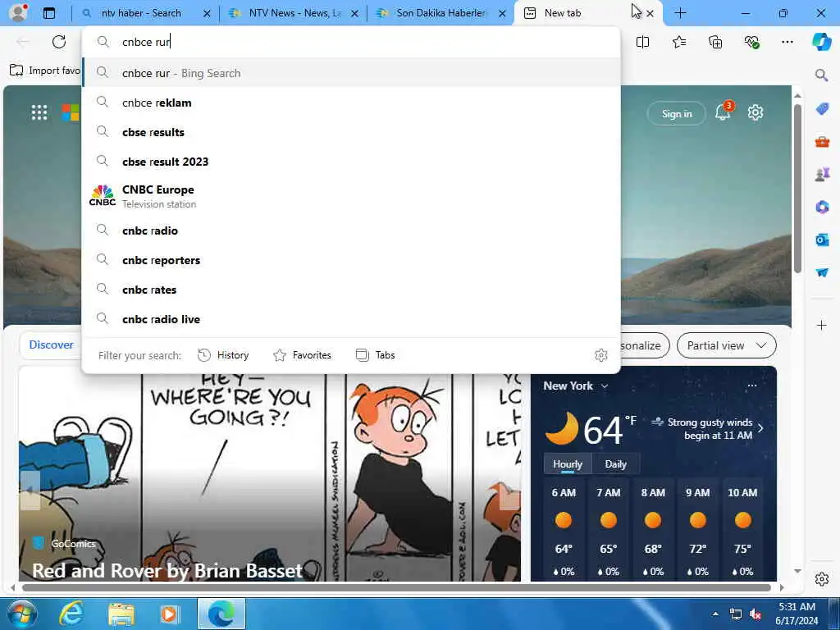Choose the cnbc rates suggestion

pyautogui.click(x=351, y=290)
